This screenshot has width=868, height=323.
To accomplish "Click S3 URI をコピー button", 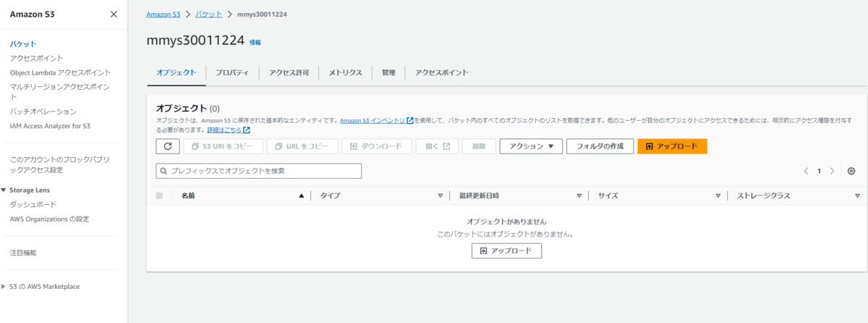I will [x=223, y=146].
